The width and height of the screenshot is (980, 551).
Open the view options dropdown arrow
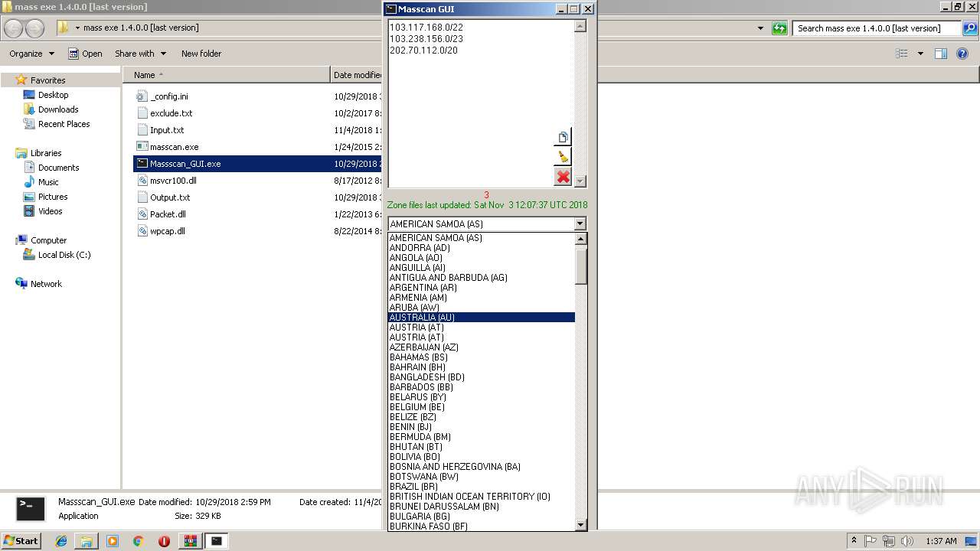920,54
